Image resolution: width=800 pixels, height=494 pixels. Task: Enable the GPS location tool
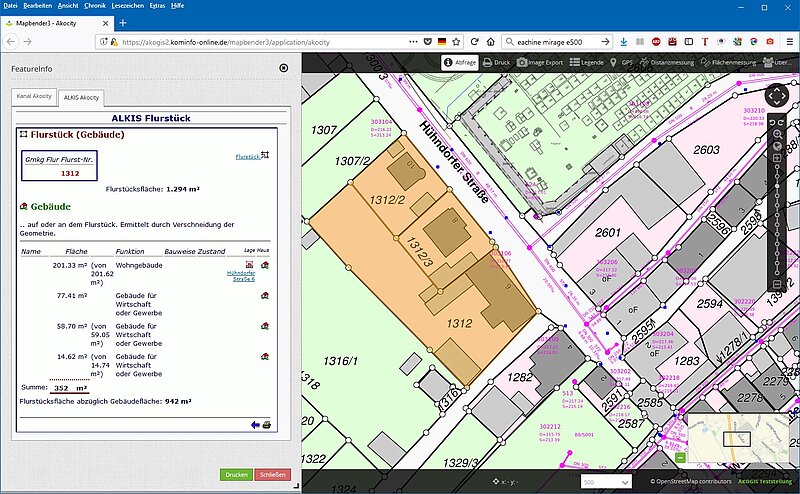(x=621, y=62)
